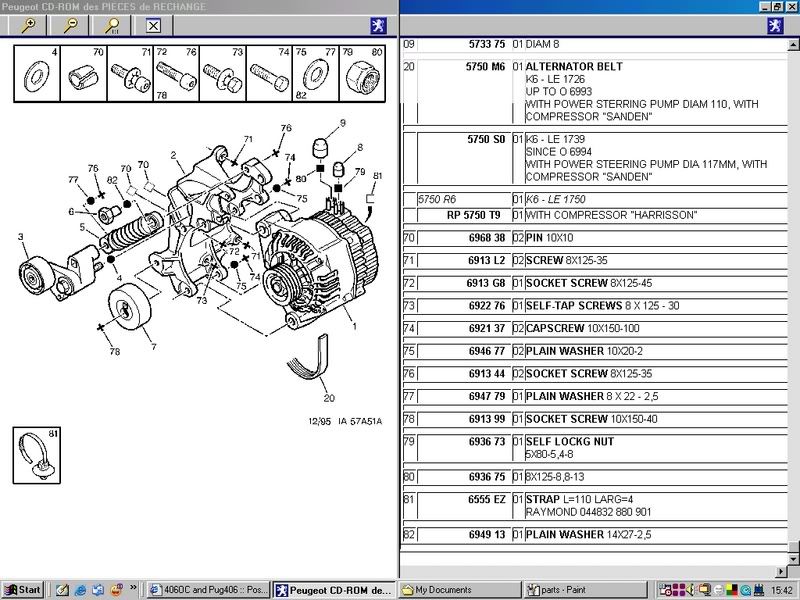Select the capscrew thumbnail numbered 74
Image resolution: width=800 pixels, height=600 pixels.
pos(269,73)
